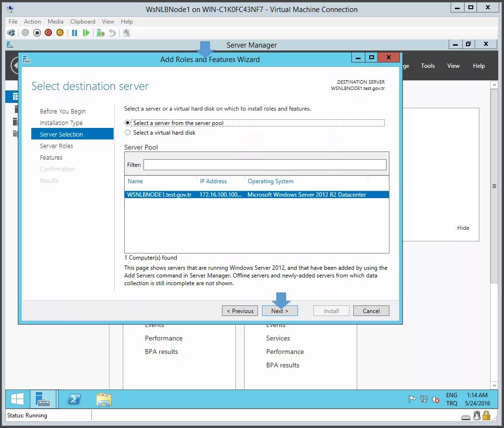Image resolution: width=504 pixels, height=428 pixels.
Task: Click the red Shut Down icon
Action: coord(48,33)
